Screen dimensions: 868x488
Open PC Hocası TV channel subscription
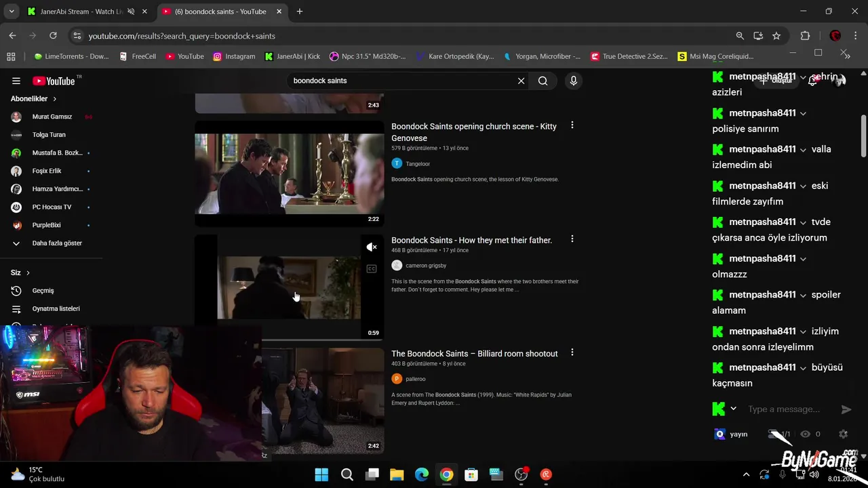[x=52, y=207]
